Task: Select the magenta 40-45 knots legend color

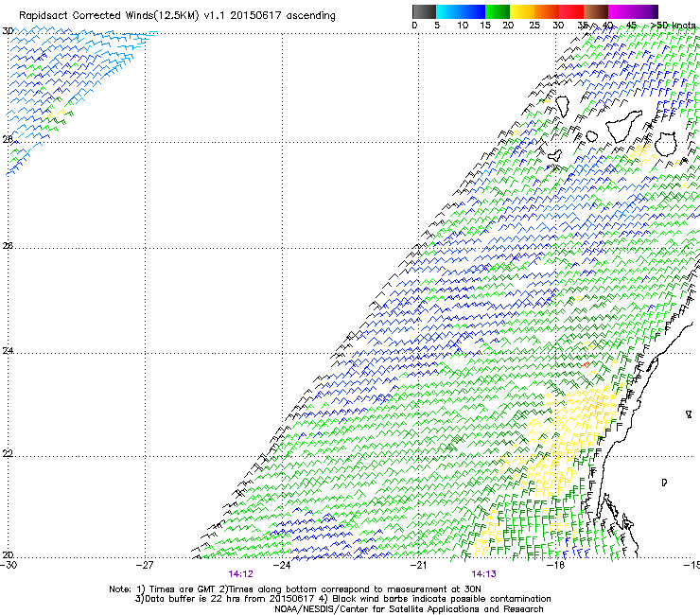Action: (x=621, y=11)
